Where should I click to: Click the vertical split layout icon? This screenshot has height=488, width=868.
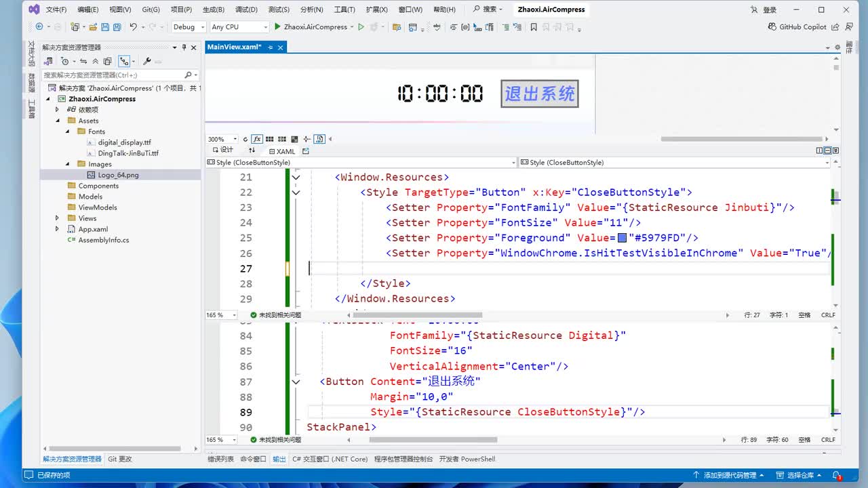(819, 150)
